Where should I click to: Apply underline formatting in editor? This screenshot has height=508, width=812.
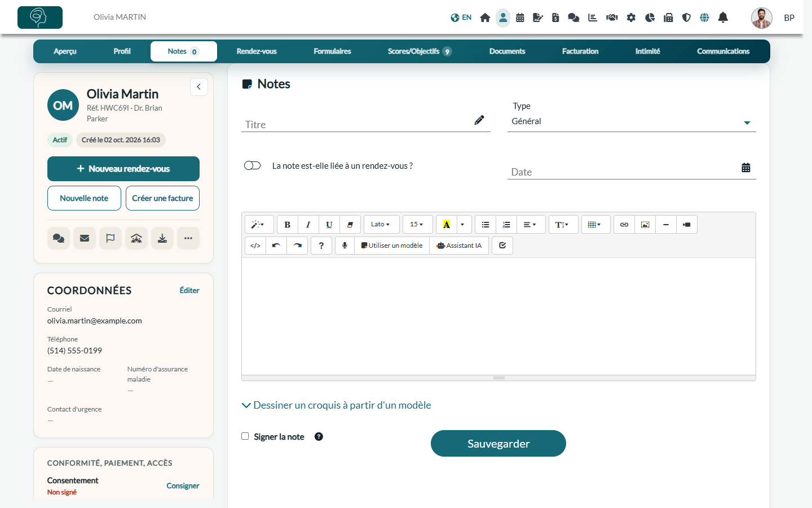tap(329, 225)
